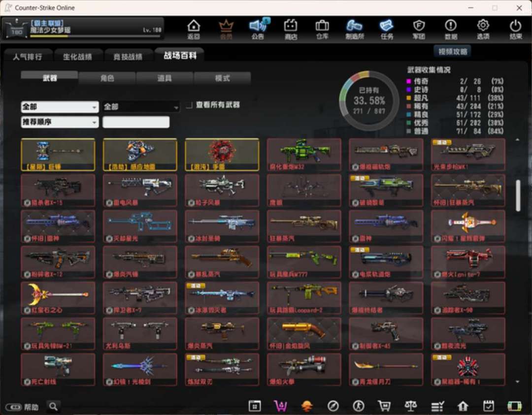
Task: Open the 玩具路德Leopard-2 weapon card
Action: (304, 298)
